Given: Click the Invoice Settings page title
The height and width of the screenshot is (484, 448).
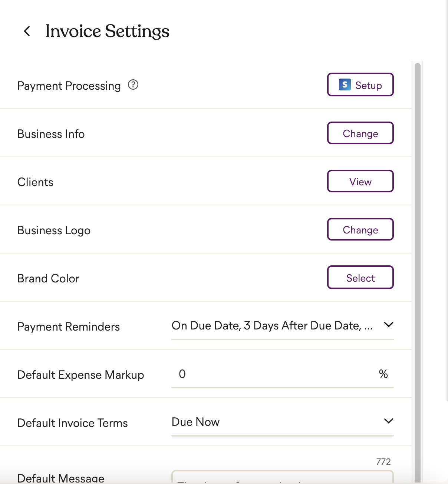Looking at the screenshot, I should (107, 31).
